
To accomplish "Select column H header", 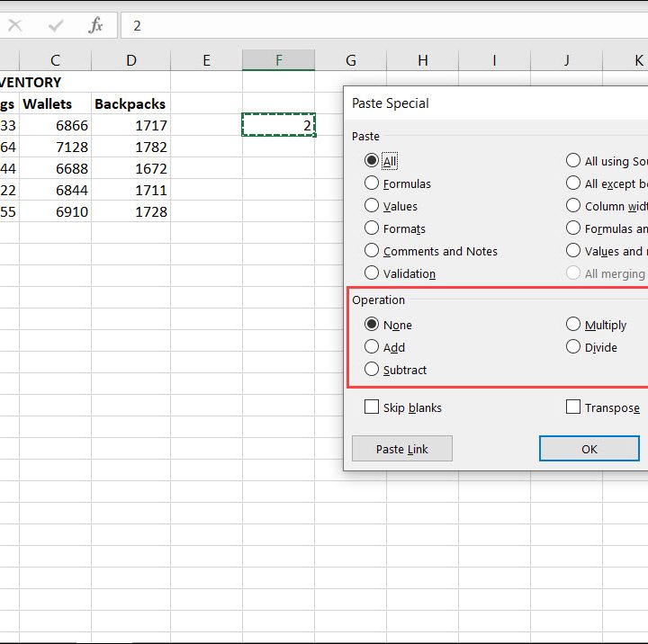I will coord(422,60).
